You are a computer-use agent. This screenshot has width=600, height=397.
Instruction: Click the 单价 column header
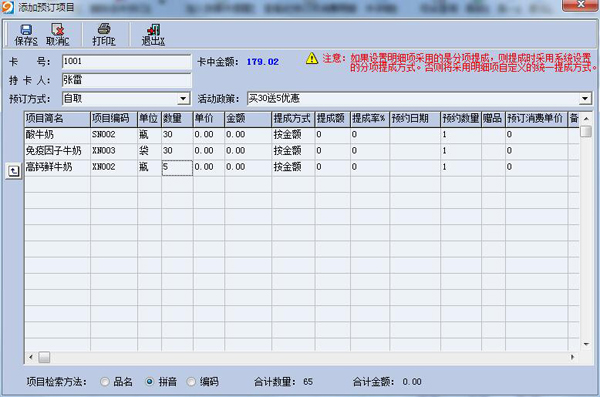coord(209,119)
